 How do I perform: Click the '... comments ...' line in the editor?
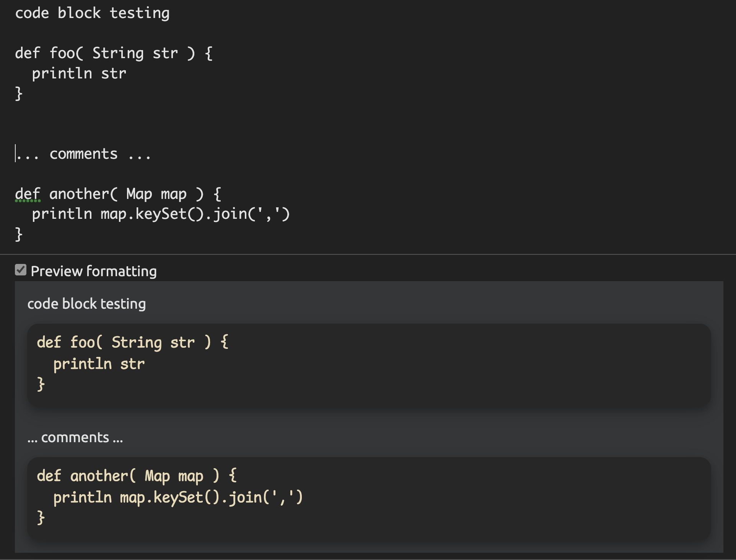84,154
